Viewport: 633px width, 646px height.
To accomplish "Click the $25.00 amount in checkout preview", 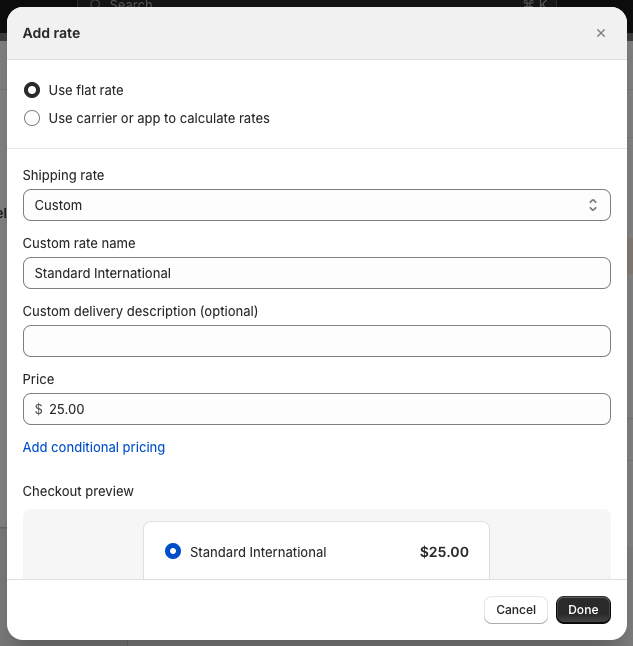I will coord(444,552).
